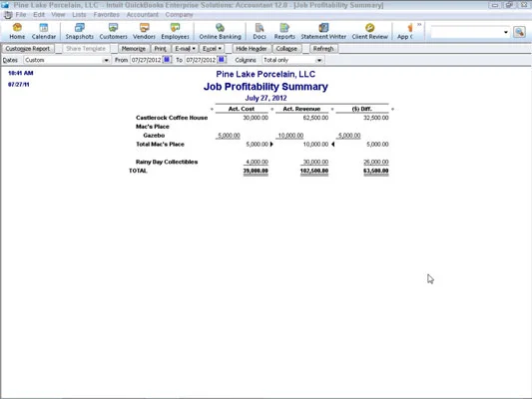Click the TOTAL row label
This screenshot has height=399, width=532.
[x=138, y=171]
